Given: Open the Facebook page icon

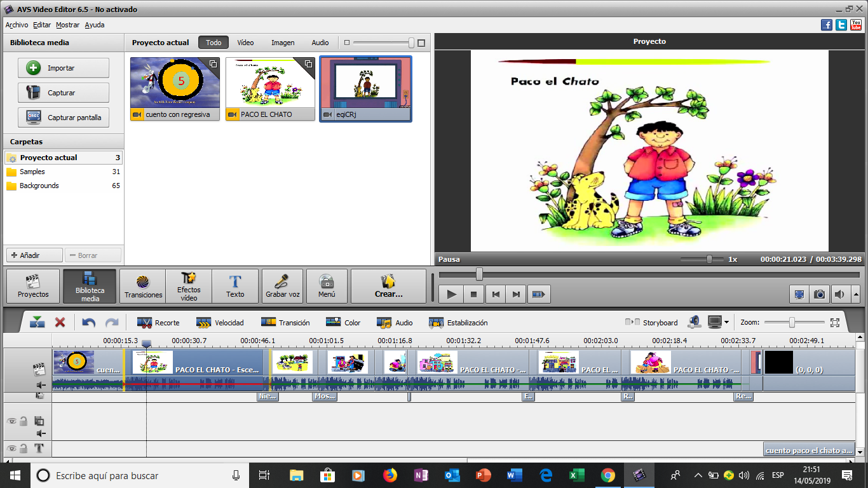Looking at the screenshot, I should tap(827, 25).
